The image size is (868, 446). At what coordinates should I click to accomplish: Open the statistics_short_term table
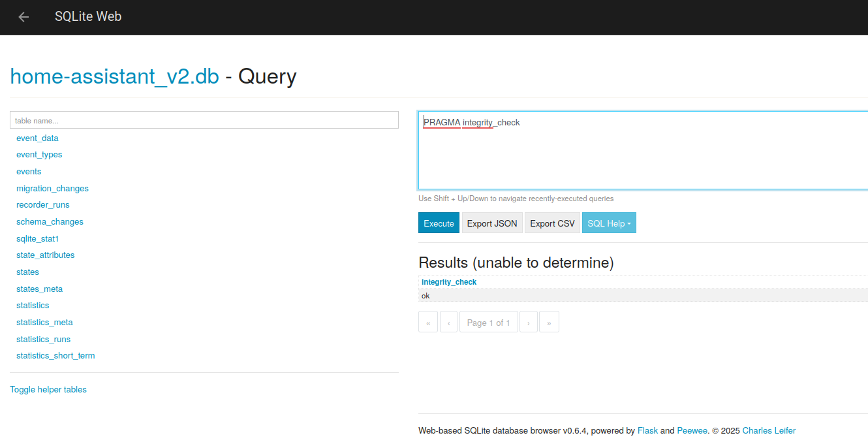(x=55, y=356)
